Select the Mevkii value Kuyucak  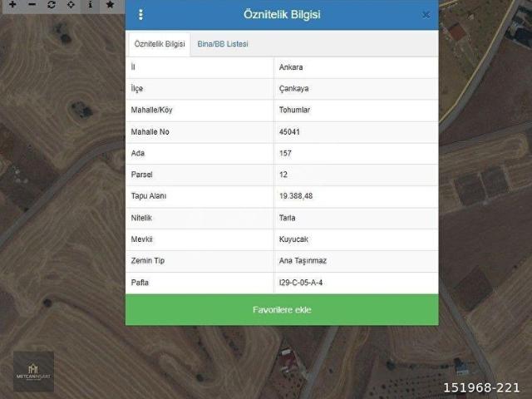(x=293, y=239)
